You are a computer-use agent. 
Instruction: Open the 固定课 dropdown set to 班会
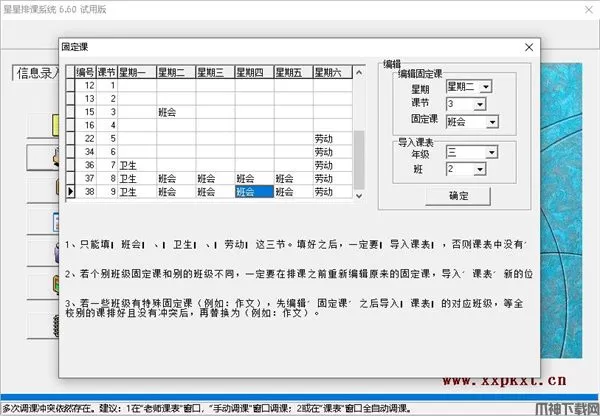(x=493, y=122)
